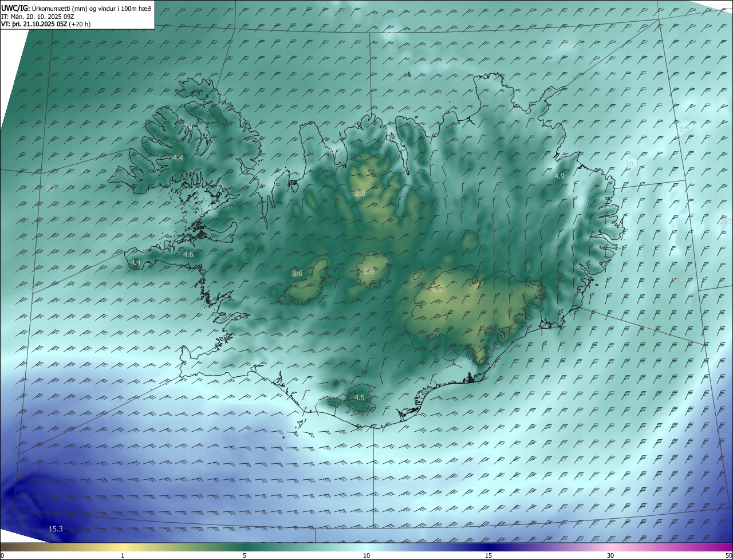This screenshot has height=560, width=733.
Task: Click the legend tick label 10
Action: [x=366, y=555]
